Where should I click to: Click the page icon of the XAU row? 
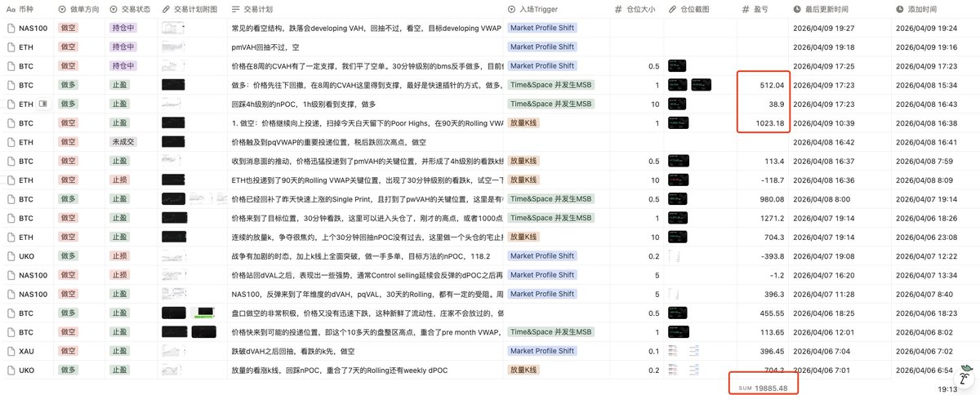coord(11,351)
